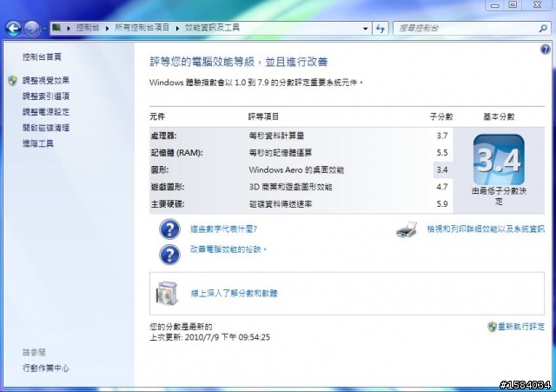Open 調整索引選項 link
The width and height of the screenshot is (556, 392).
[46, 96]
